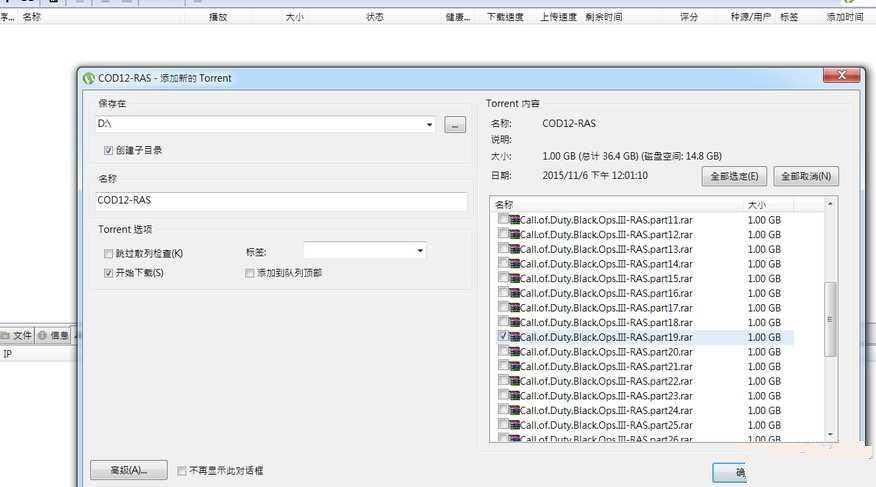Sort by 名称 column in main window

(x=32, y=17)
